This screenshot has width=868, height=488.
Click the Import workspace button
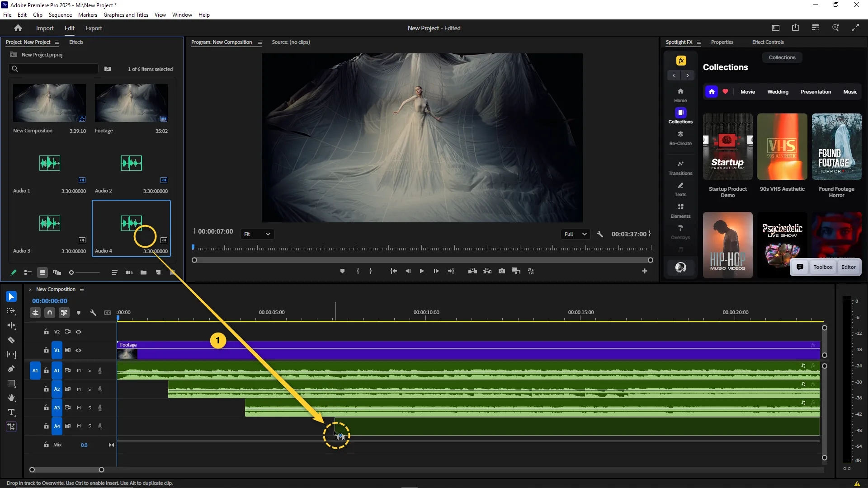pyautogui.click(x=45, y=28)
